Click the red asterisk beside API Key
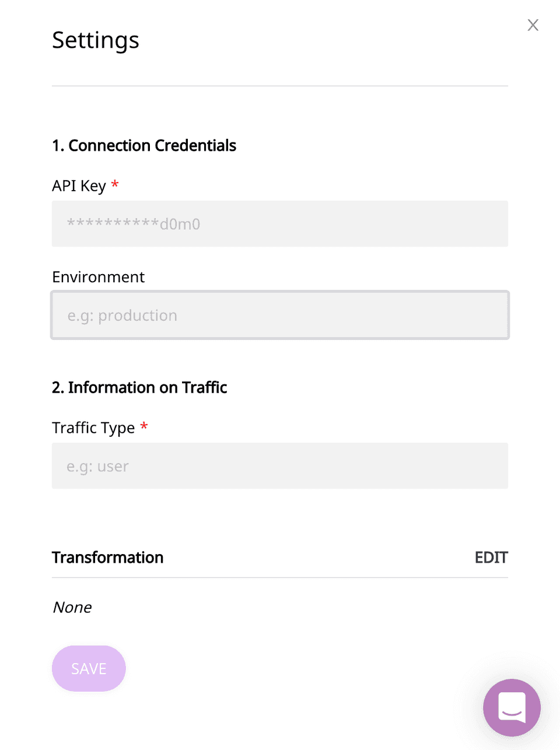Screen dimensions: 560x750 click(x=115, y=185)
